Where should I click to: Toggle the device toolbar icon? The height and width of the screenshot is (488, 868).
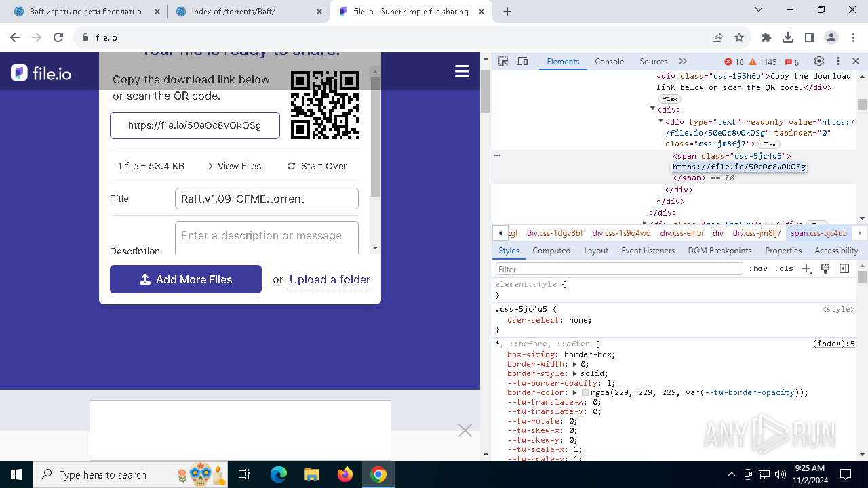click(x=522, y=61)
